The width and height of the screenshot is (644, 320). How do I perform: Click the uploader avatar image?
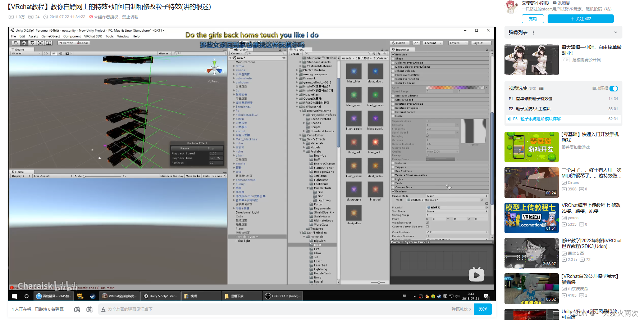[511, 7]
